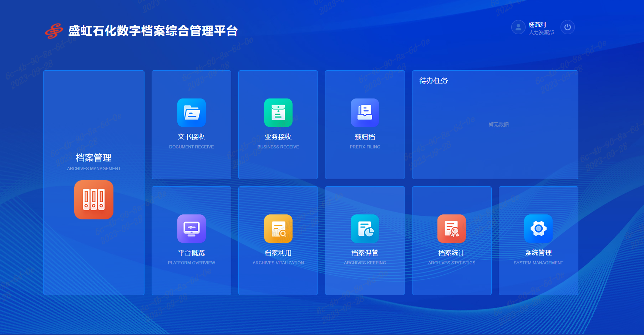Screen dimensions: 644x335
Task: Click the 人力资源部 department label
Action: coord(541,32)
